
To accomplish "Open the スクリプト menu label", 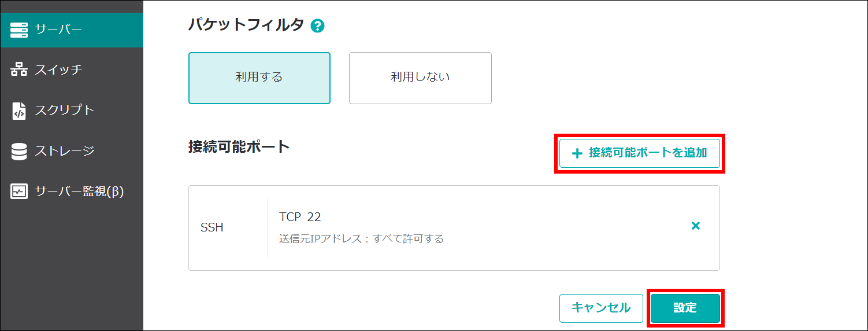I will 64,111.
